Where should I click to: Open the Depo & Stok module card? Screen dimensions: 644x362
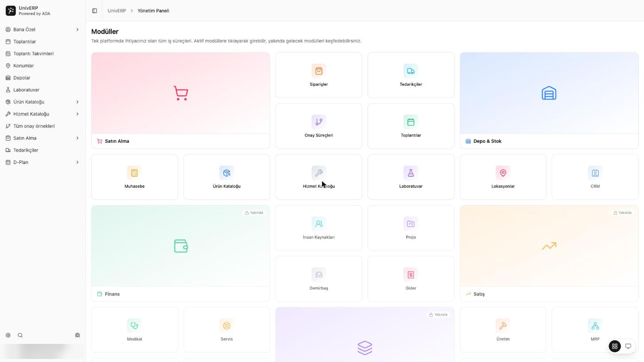tap(549, 100)
